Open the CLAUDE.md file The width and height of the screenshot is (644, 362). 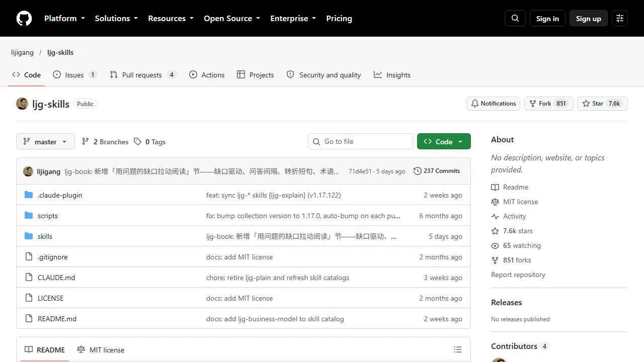click(56, 278)
